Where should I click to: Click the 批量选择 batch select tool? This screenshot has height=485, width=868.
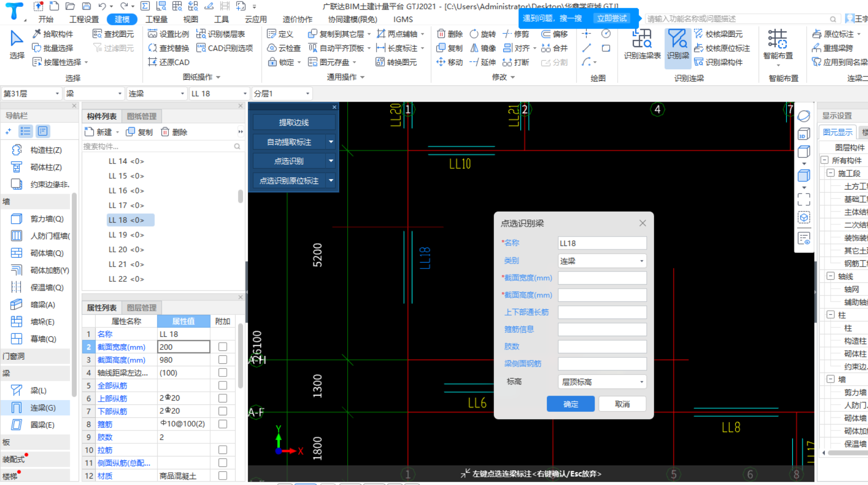[x=53, y=48]
